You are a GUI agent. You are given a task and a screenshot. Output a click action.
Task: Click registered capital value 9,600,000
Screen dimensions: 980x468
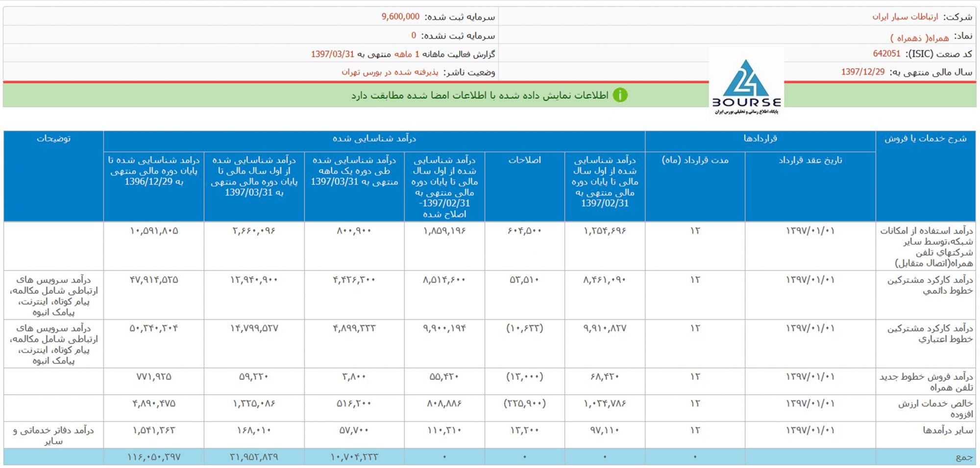400,17
